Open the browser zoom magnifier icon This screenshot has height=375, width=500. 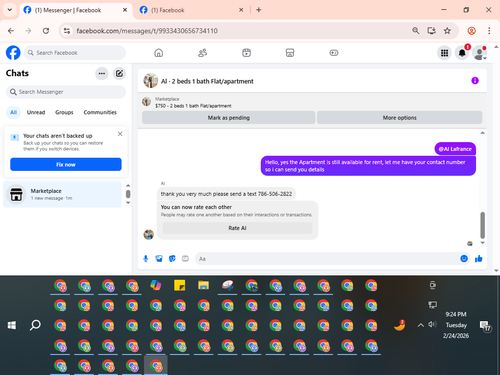tap(415, 31)
